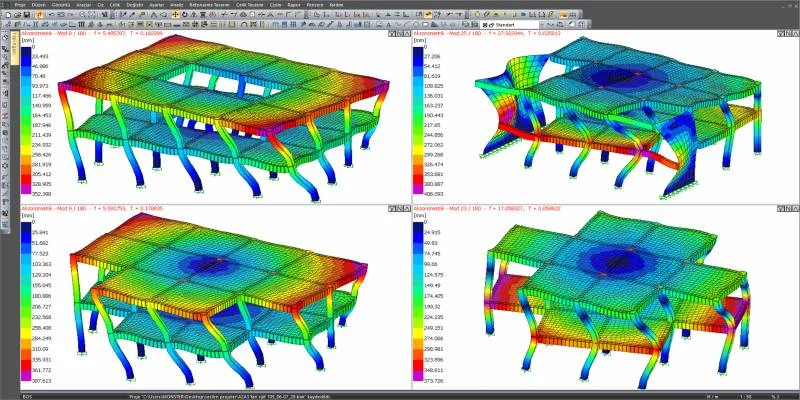Toggle the N button in the top-right viewport header

[788, 33]
